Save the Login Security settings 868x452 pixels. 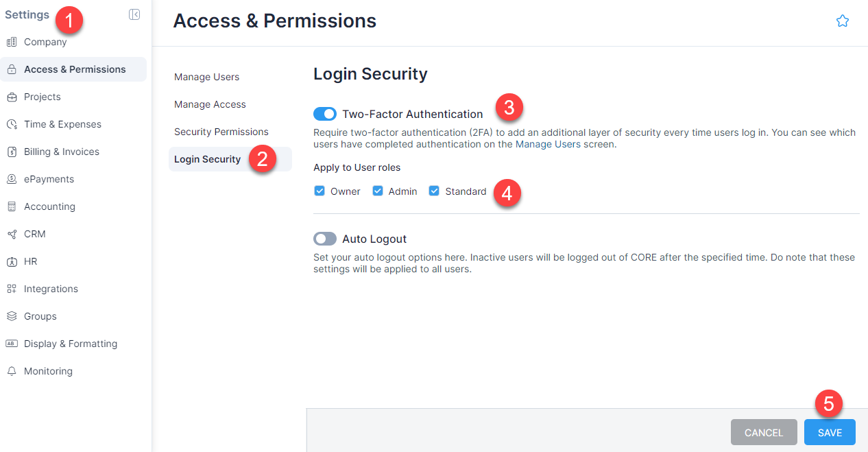(829, 432)
